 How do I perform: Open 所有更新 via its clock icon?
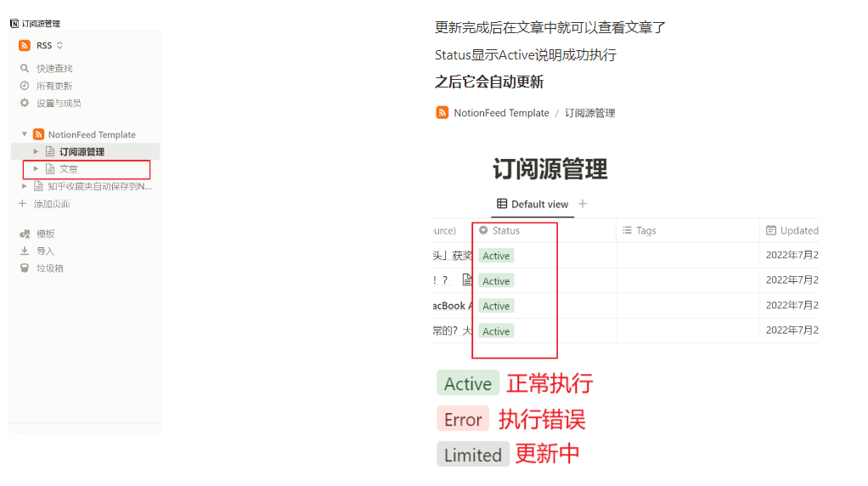25,86
